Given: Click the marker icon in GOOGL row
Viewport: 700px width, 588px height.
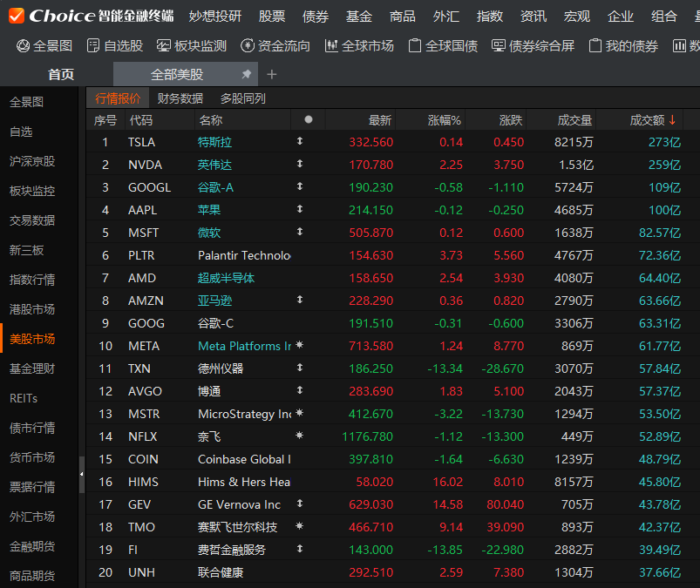Looking at the screenshot, I should (300, 186).
